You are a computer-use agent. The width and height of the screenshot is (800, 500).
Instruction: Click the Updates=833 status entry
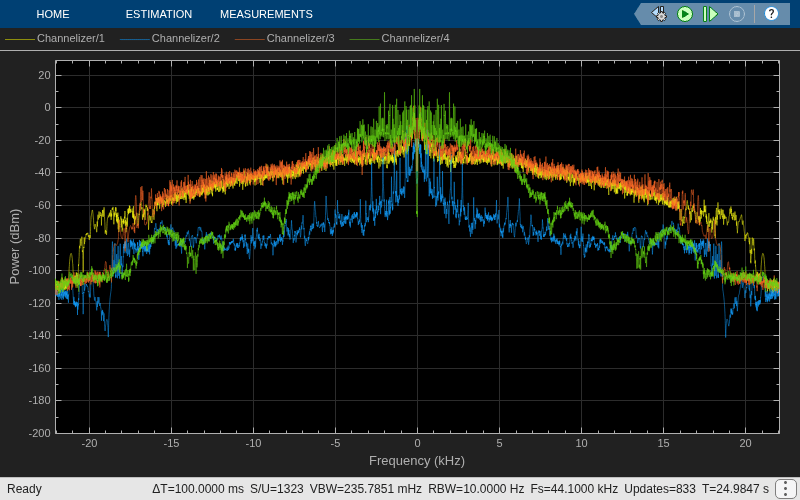(x=660, y=489)
